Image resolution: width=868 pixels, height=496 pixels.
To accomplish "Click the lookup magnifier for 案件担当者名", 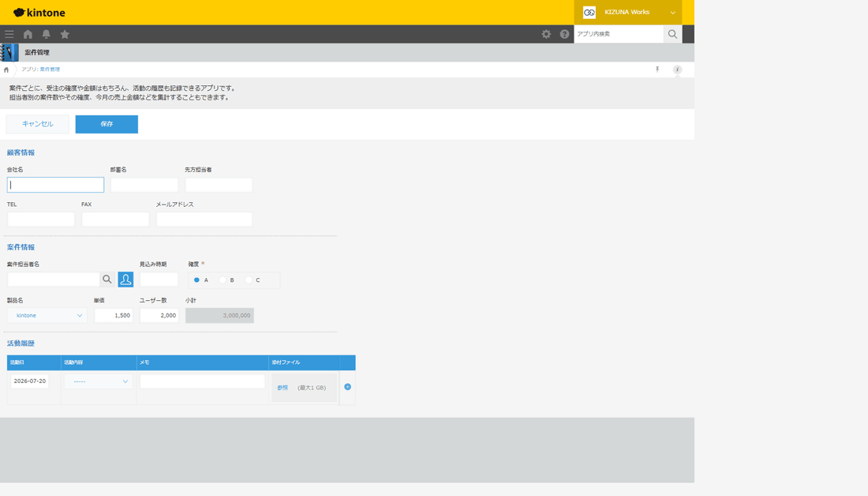I will 107,280.
